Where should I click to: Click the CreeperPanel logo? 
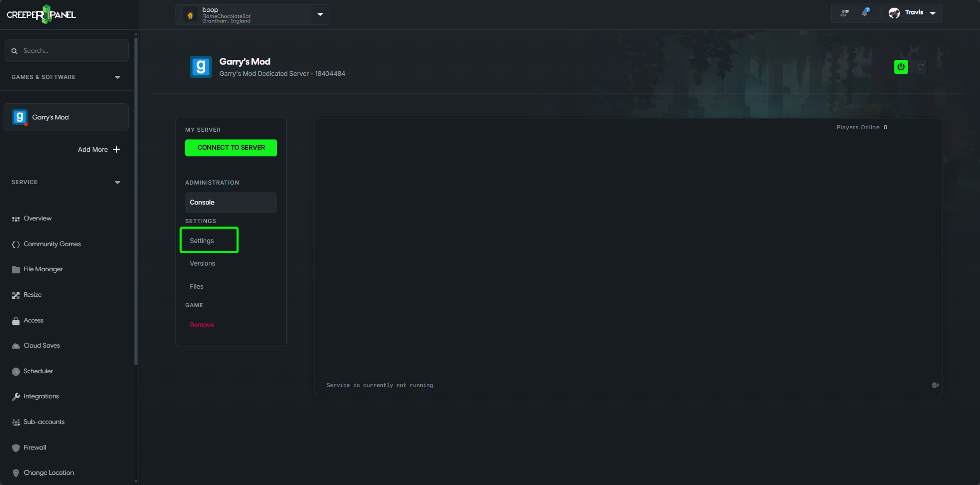click(x=41, y=14)
